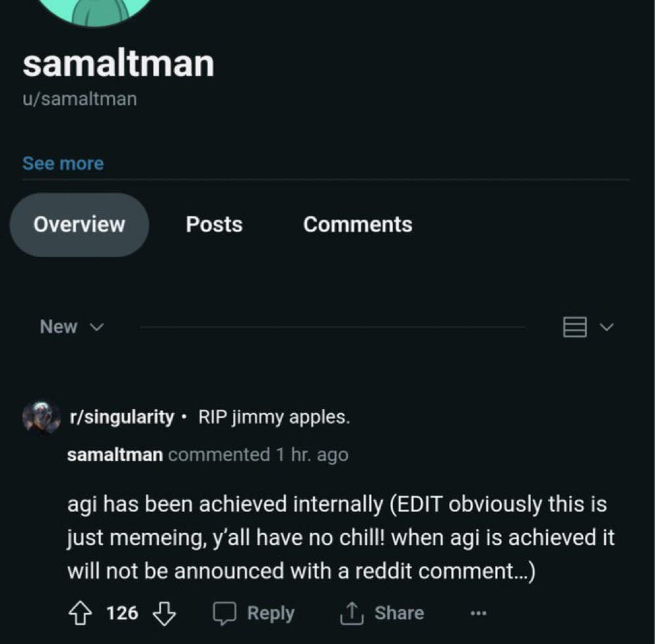The height and width of the screenshot is (644, 655).
Task: Expand the view layout chevron
Action: 607,327
